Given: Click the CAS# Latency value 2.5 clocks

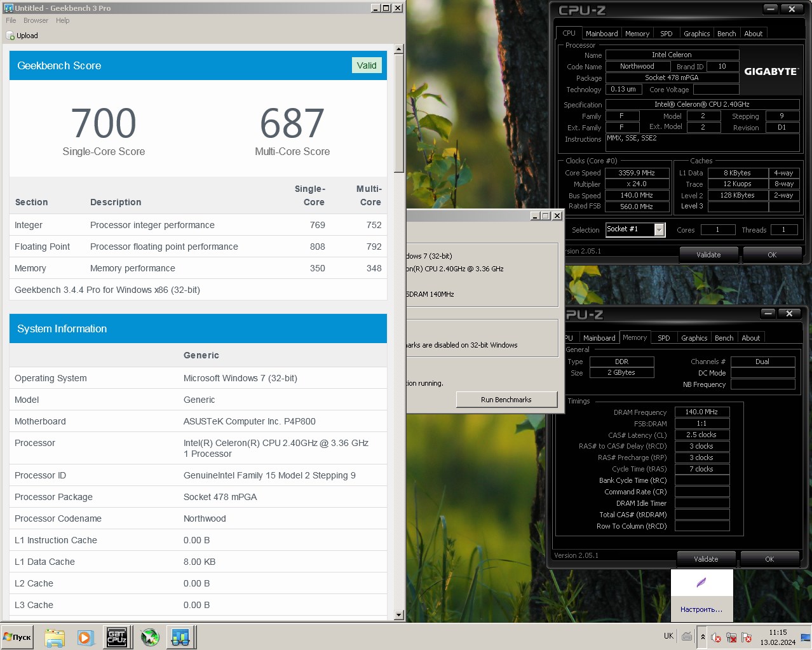Looking at the screenshot, I should [x=702, y=435].
